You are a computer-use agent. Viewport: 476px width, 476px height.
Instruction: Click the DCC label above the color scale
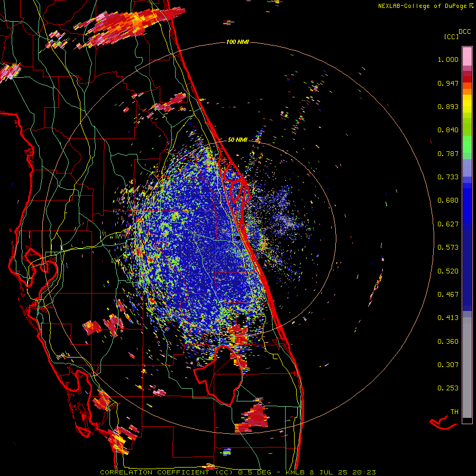(x=464, y=32)
